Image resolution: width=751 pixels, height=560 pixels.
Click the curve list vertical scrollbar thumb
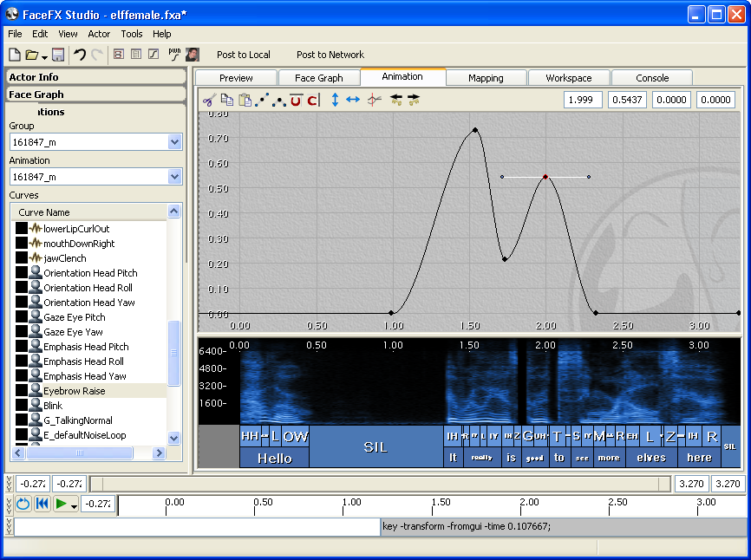173,353
